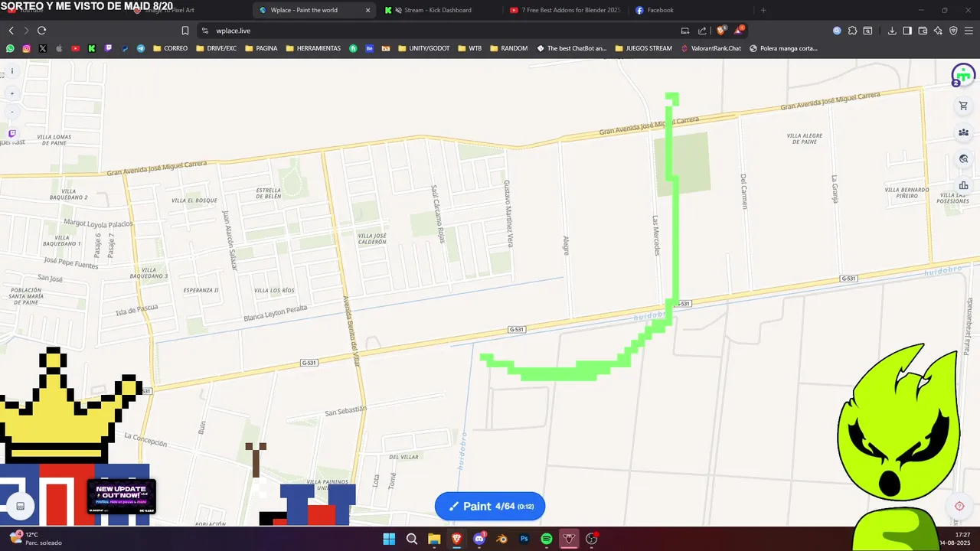This screenshot has height=551, width=980.
Task: Open the CORREO bookmarks folder
Action: pyautogui.click(x=170, y=48)
